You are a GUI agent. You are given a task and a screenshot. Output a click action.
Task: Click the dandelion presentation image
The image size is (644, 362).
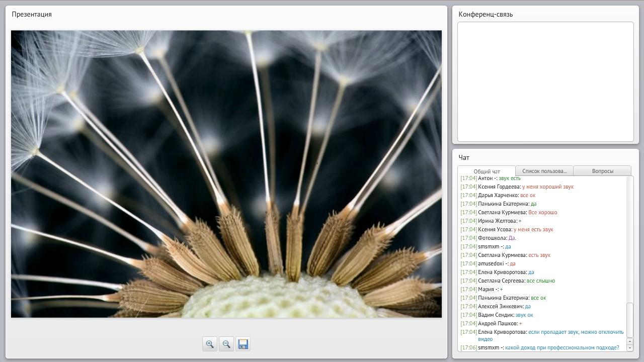tap(226, 174)
